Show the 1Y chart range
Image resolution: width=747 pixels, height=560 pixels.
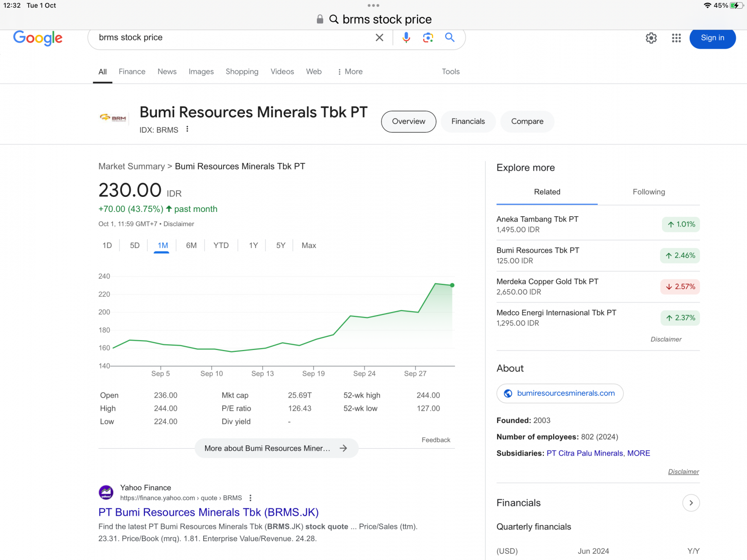pos(253,245)
